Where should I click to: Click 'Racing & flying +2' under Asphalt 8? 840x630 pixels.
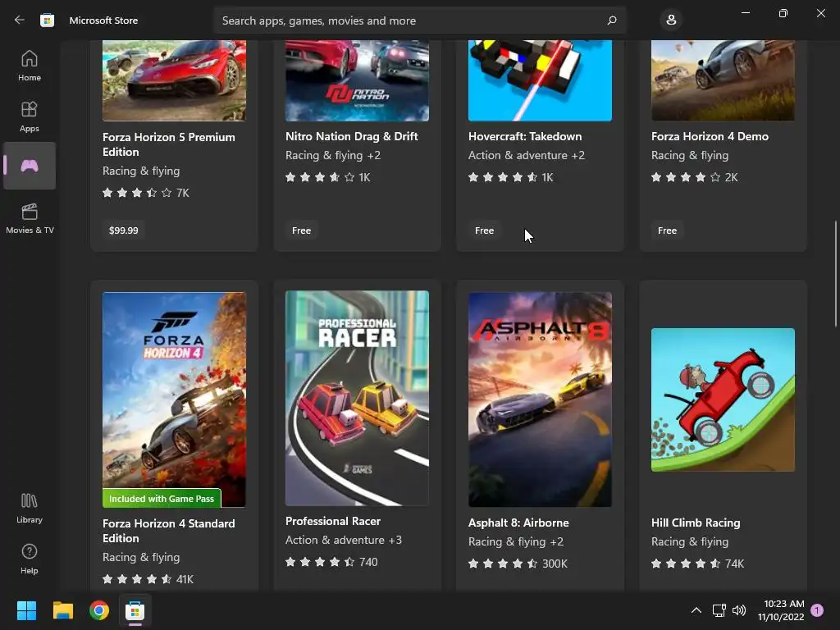[x=516, y=541]
